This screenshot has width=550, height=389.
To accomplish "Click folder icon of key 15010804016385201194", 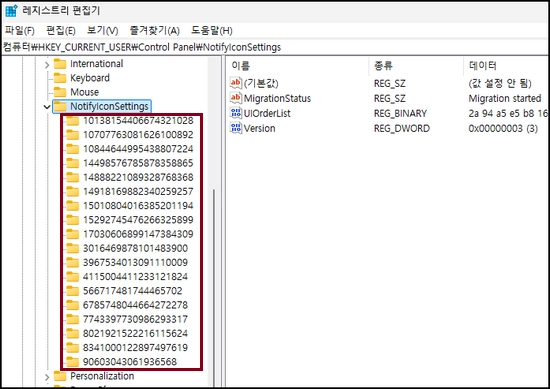I will [x=73, y=206].
